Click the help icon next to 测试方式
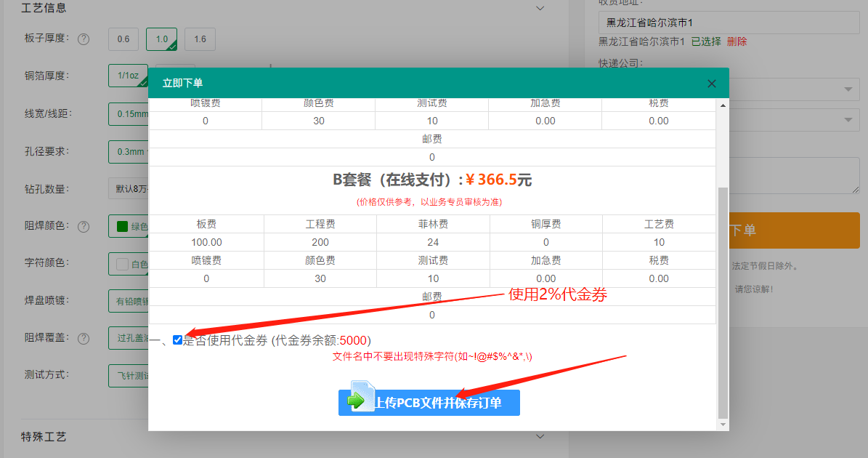The width and height of the screenshot is (868, 458). tap(84, 375)
